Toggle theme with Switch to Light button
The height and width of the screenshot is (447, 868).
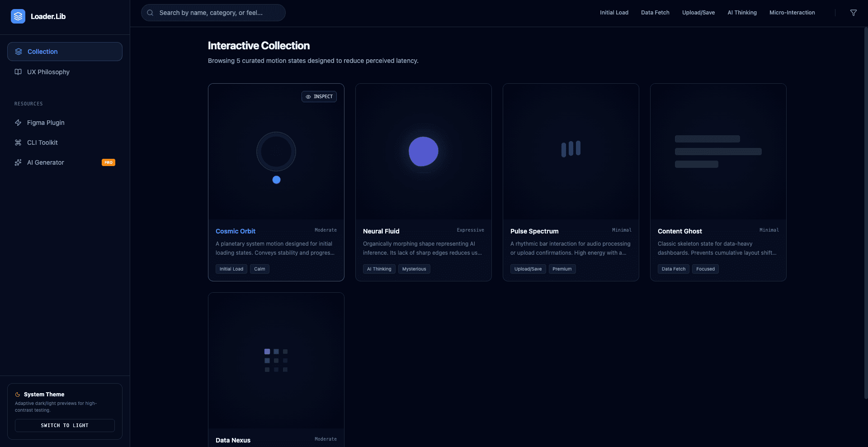tap(65, 425)
